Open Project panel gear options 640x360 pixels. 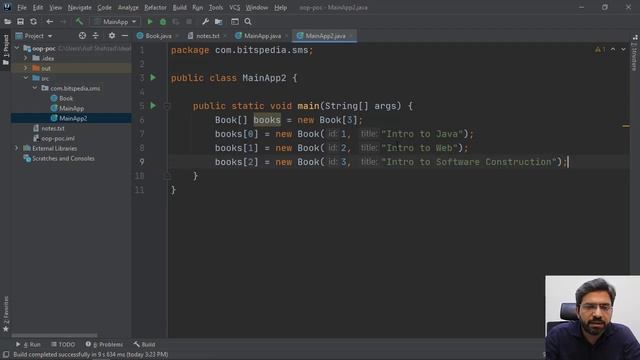[x=112, y=36]
